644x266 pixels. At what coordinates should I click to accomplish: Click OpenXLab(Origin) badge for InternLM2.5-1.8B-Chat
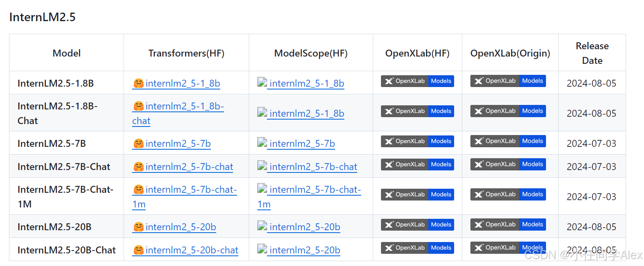pos(508,111)
